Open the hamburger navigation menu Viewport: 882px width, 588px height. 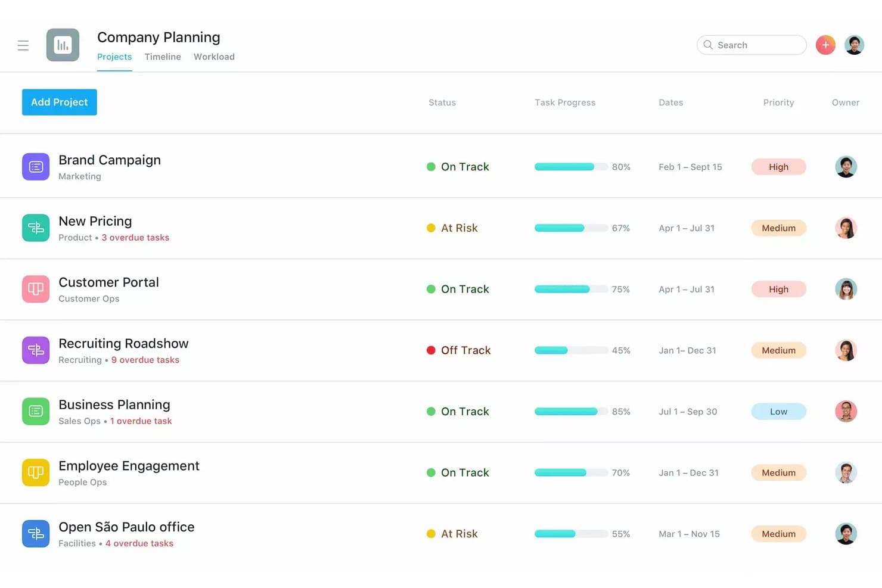point(23,45)
